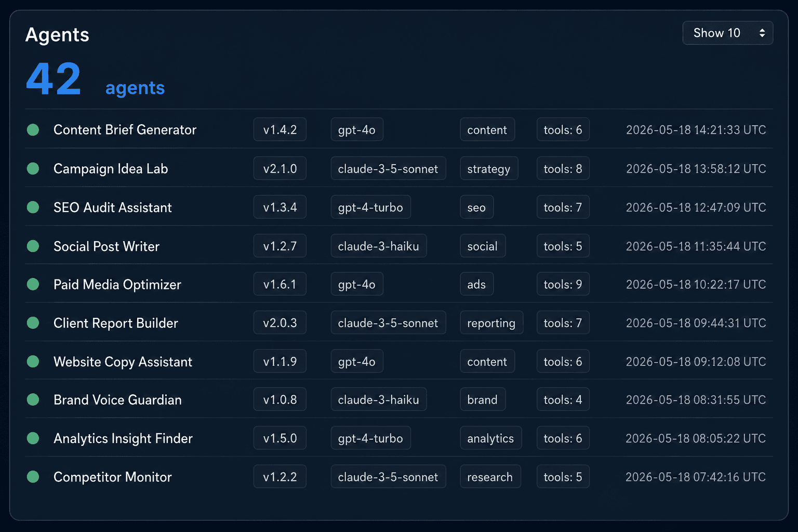
Task: Select the research category tag
Action: point(490,476)
